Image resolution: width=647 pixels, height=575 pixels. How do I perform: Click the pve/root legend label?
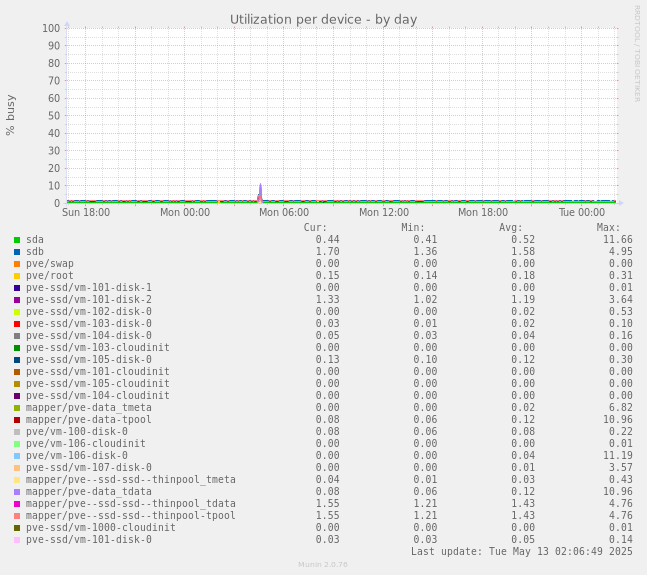tap(50, 276)
